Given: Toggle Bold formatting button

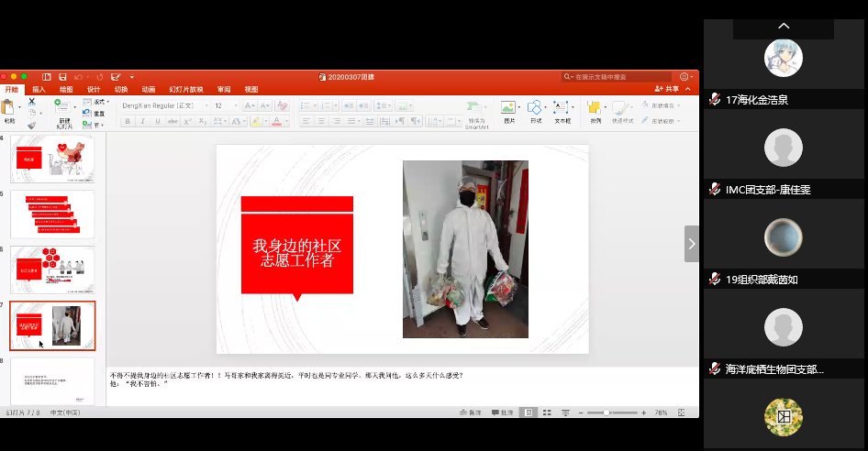Looking at the screenshot, I should pyautogui.click(x=126, y=121).
